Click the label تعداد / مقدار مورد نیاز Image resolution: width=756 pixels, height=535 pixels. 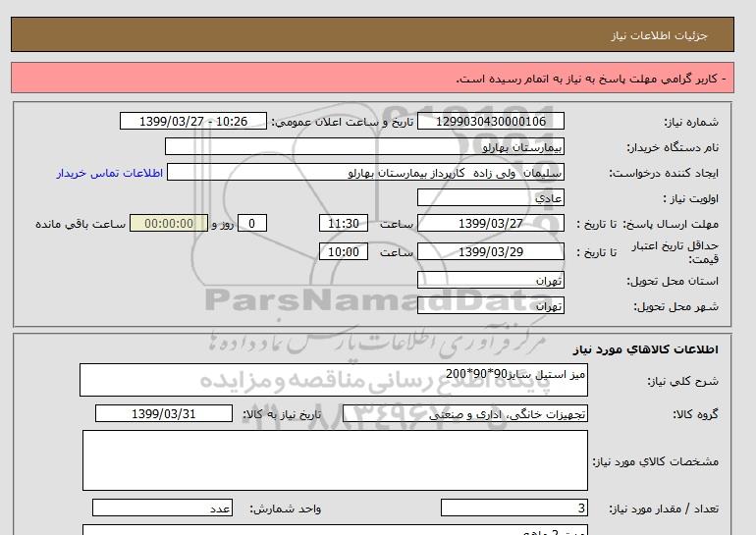(664, 508)
